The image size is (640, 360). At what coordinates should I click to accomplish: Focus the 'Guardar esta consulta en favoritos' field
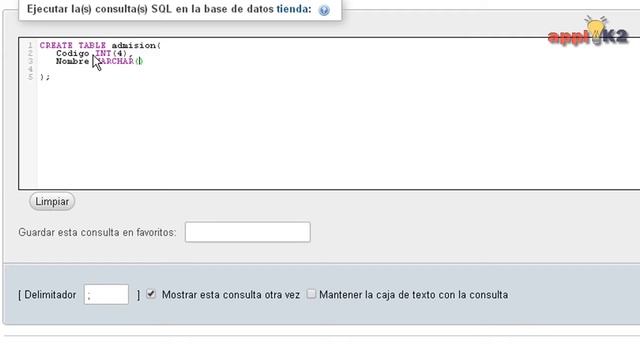247,232
